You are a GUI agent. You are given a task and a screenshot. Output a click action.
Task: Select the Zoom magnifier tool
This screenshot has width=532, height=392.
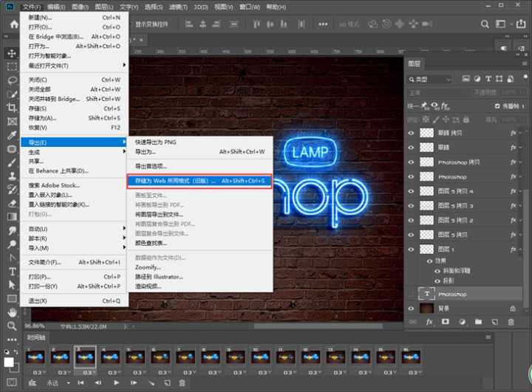pos(12,326)
